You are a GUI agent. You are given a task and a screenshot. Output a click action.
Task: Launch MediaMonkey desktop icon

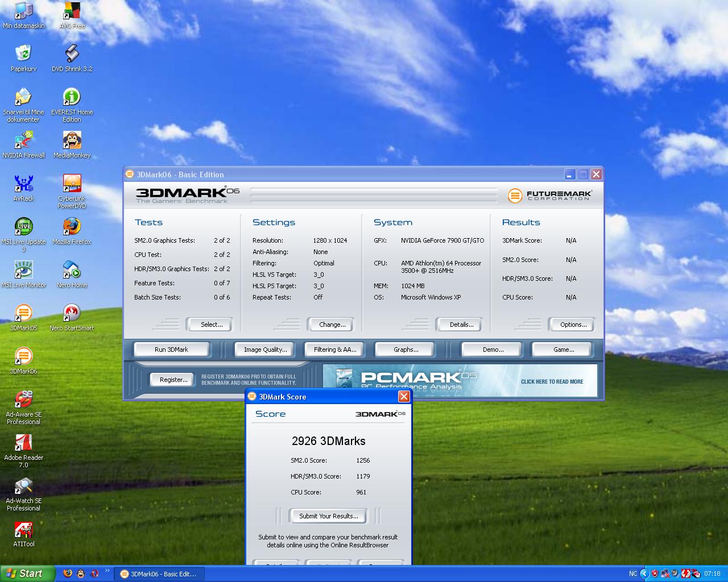(72, 144)
